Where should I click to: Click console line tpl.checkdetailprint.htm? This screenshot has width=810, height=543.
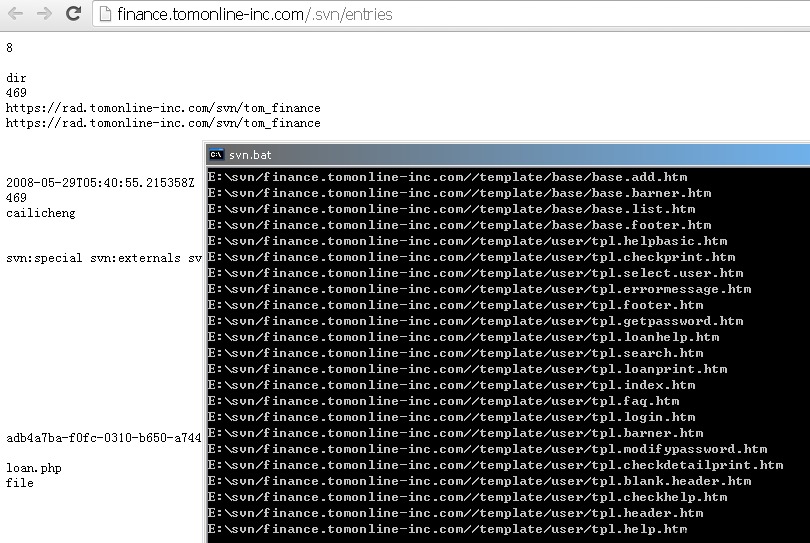click(495, 466)
